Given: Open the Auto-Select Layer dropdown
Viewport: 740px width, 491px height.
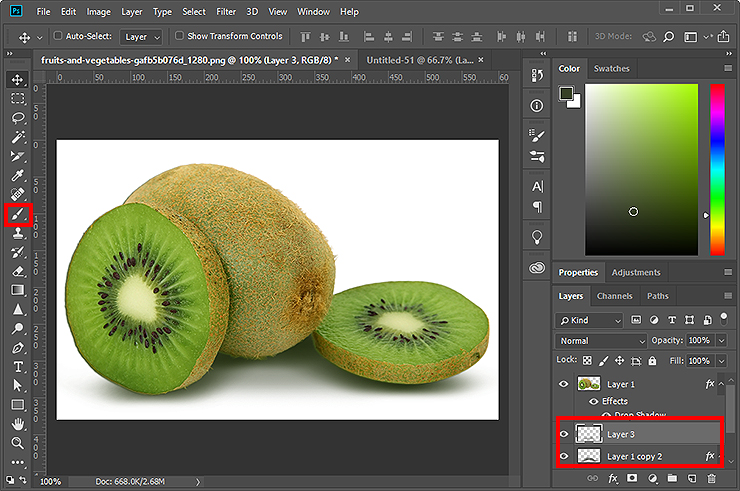Looking at the screenshot, I should pyautogui.click(x=141, y=37).
